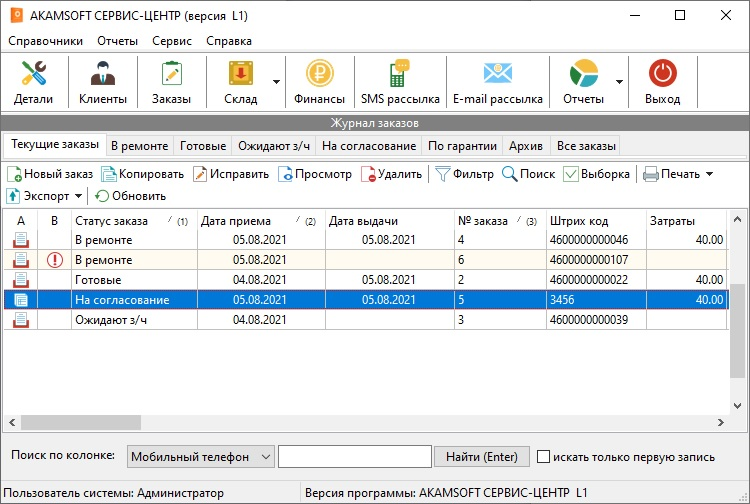The height and width of the screenshot is (504, 750).
Task: Open E-mail рассылка mailing tool
Action: click(x=497, y=82)
